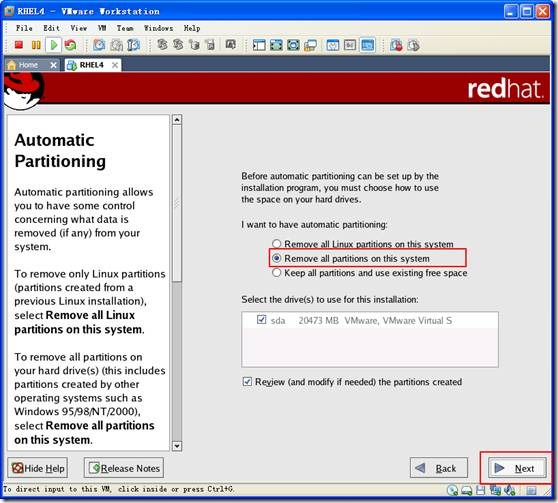The height and width of the screenshot is (503, 558).
Task: Open the Windows menu
Action: pos(158,28)
